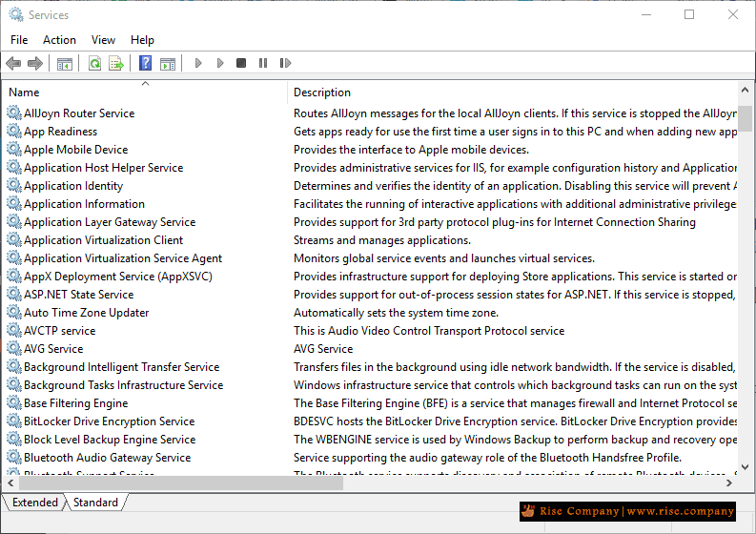Viewport: 756px width, 534px height.
Task: Click the gear icon beside AllJoyn Router Service
Action: coord(14,113)
